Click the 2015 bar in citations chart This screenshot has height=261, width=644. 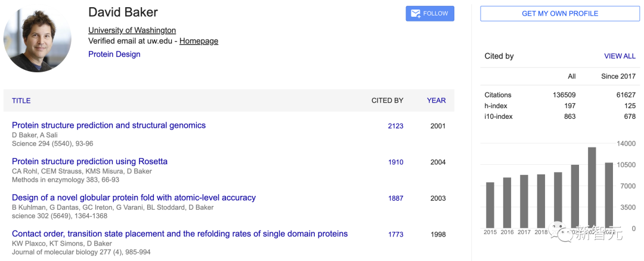(x=490, y=205)
